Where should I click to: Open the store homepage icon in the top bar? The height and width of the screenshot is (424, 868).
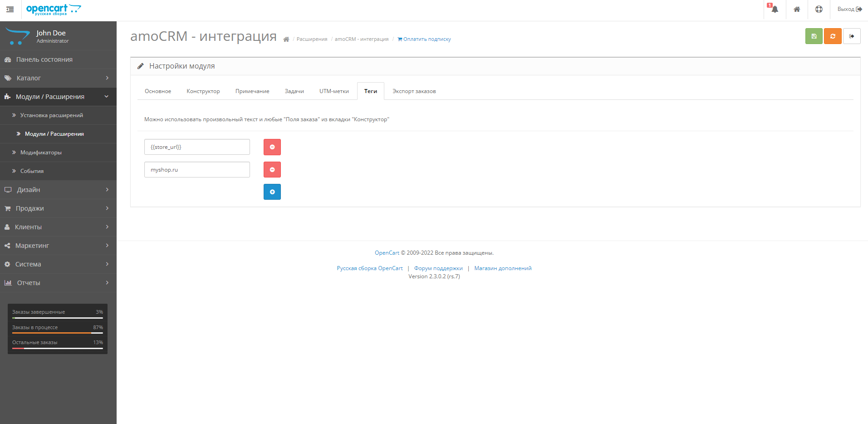click(796, 10)
